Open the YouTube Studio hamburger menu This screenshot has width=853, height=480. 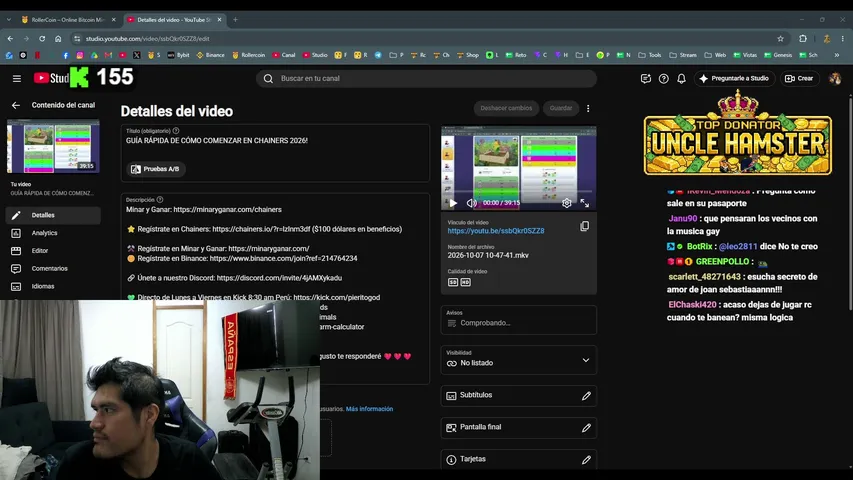point(17,78)
